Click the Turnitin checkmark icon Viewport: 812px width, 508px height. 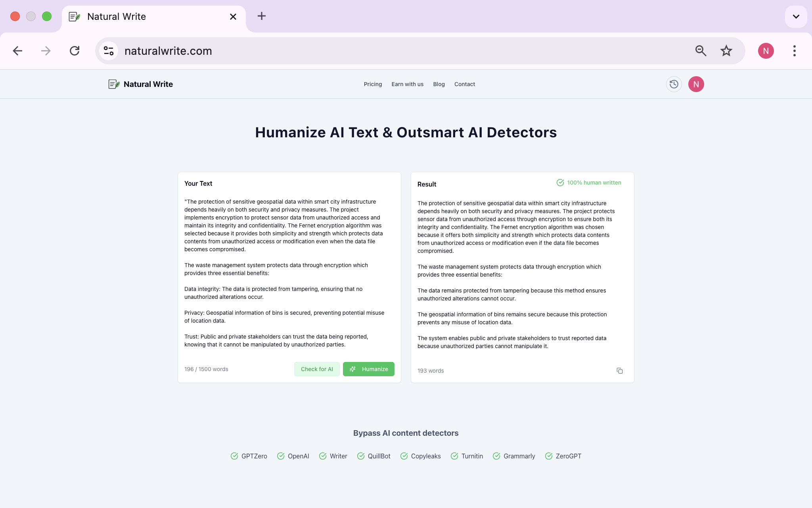click(x=454, y=456)
